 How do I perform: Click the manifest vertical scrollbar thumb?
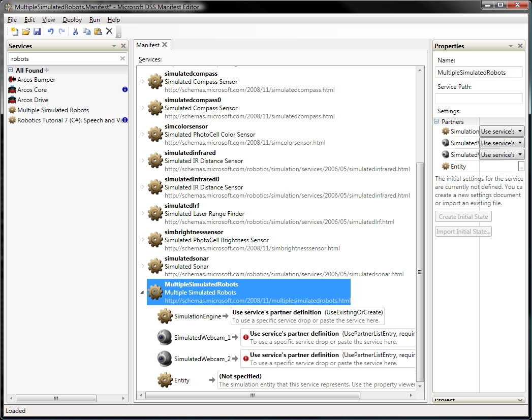coord(420,271)
